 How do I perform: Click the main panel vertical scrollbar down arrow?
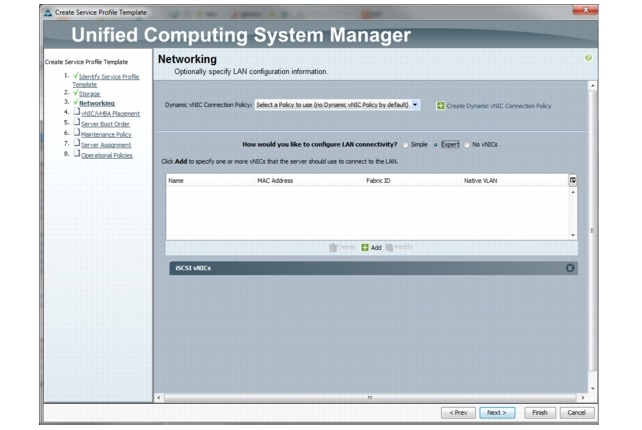pos(592,388)
